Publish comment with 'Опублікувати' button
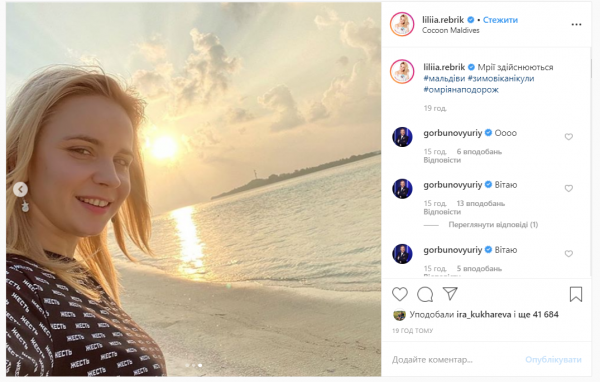Viewport: 600px width, 382px height. click(553, 360)
